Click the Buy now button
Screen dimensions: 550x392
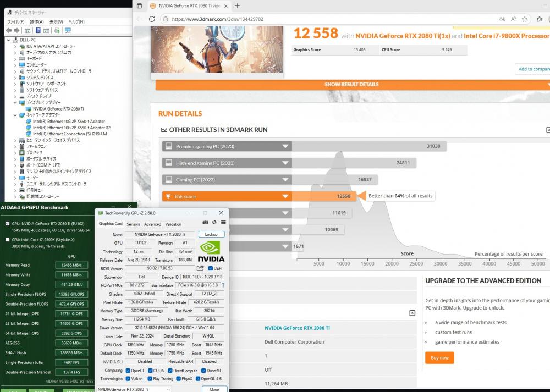point(439,358)
